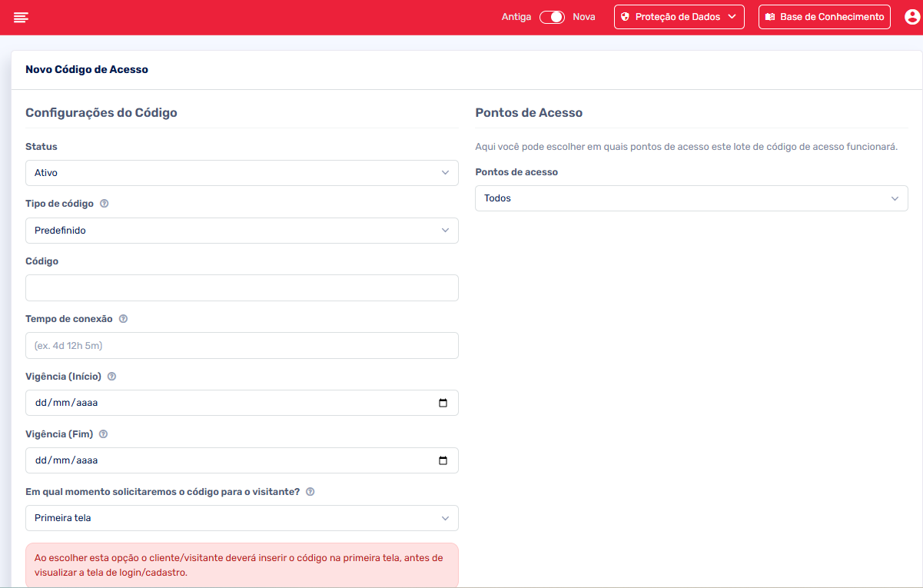This screenshot has width=923, height=588.
Task: Click help icon beside Vigência (Fim)
Action: pos(103,434)
